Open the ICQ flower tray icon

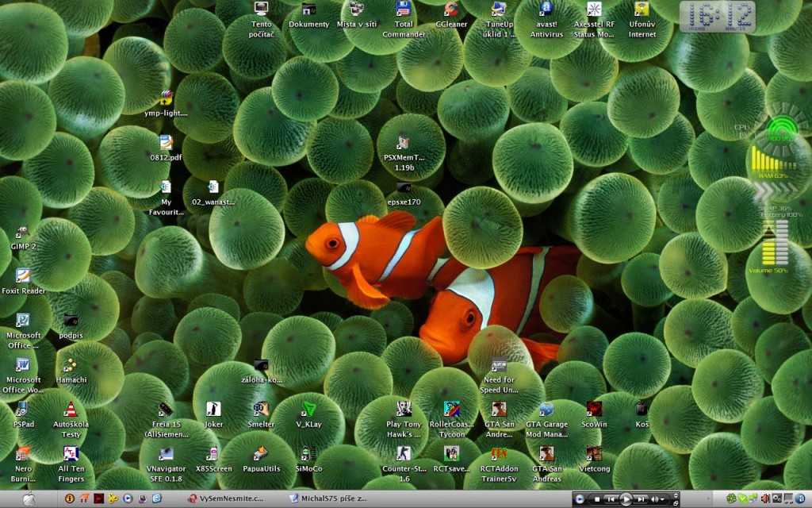[730, 498]
